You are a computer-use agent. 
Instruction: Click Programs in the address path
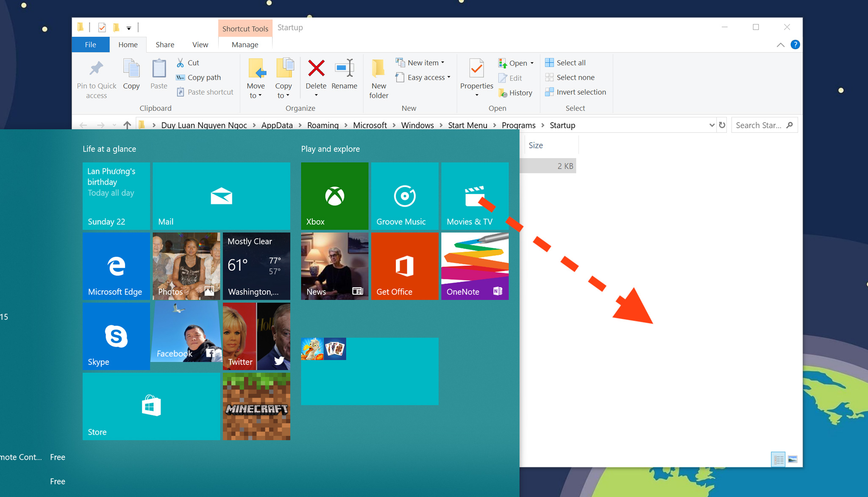coord(518,125)
